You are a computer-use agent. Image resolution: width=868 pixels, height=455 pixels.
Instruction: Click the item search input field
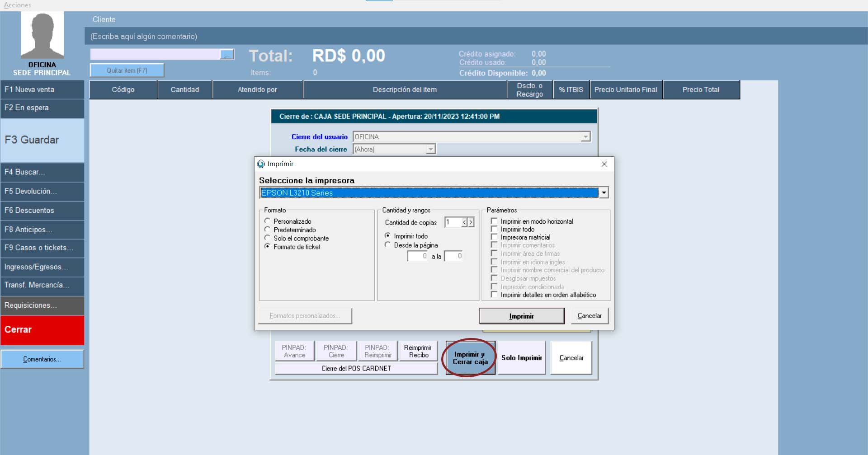[x=155, y=55]
